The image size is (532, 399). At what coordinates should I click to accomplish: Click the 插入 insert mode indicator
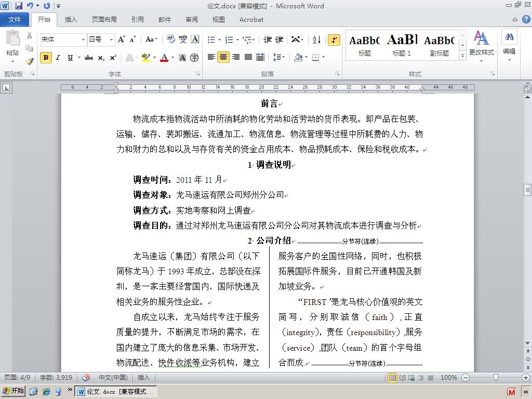[143, 377]
